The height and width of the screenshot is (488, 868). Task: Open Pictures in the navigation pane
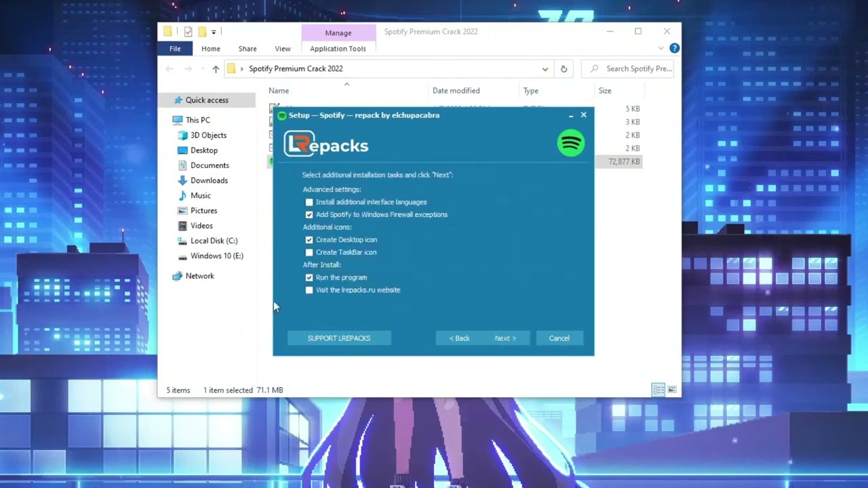(x=203, y=211)
